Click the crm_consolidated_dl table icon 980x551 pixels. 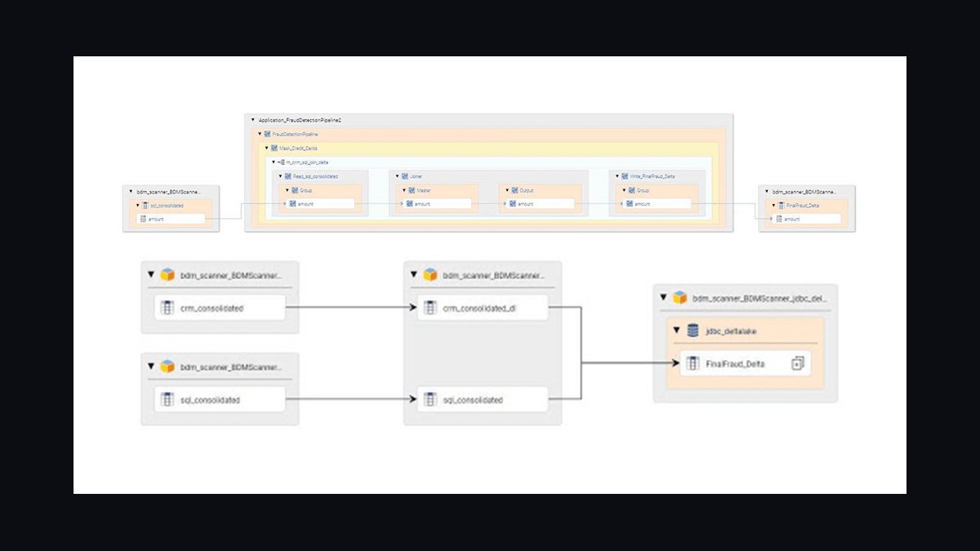coord(430,308)
